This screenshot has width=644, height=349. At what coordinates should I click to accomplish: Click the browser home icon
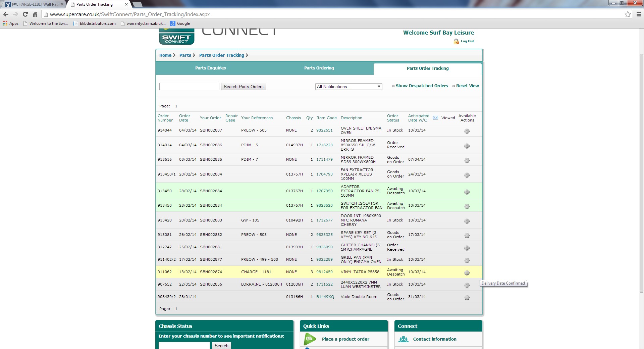[x=35, y=14]
